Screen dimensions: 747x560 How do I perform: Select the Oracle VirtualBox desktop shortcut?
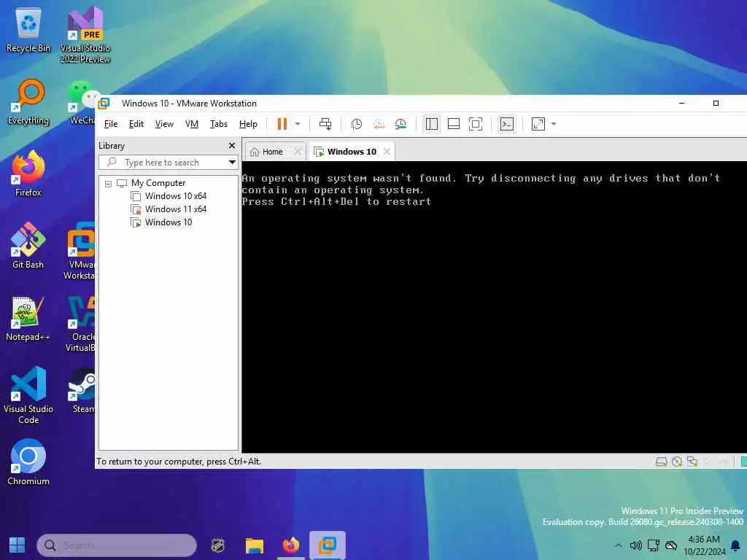click(80, 324)
